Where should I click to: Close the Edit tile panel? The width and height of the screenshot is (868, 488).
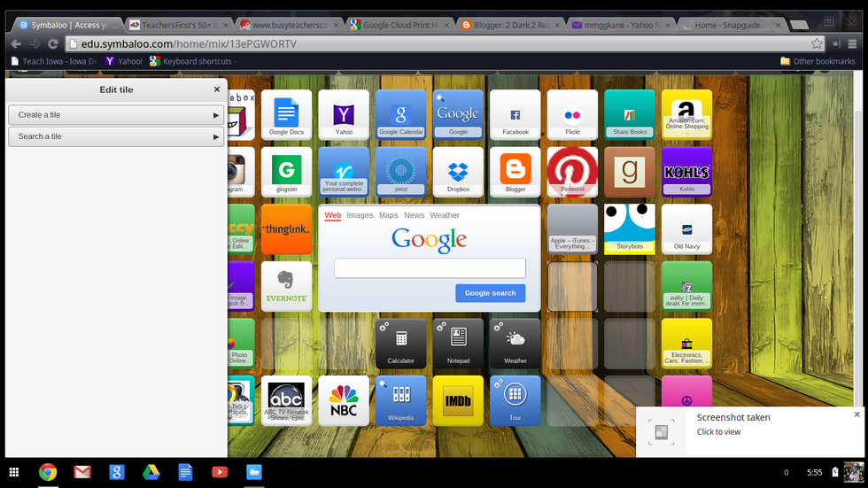217,89
